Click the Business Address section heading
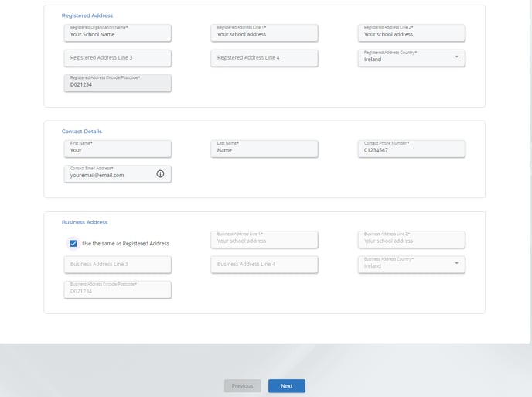Image resolution: width=532 pixels, height=397 pixels. click(84, 222)
